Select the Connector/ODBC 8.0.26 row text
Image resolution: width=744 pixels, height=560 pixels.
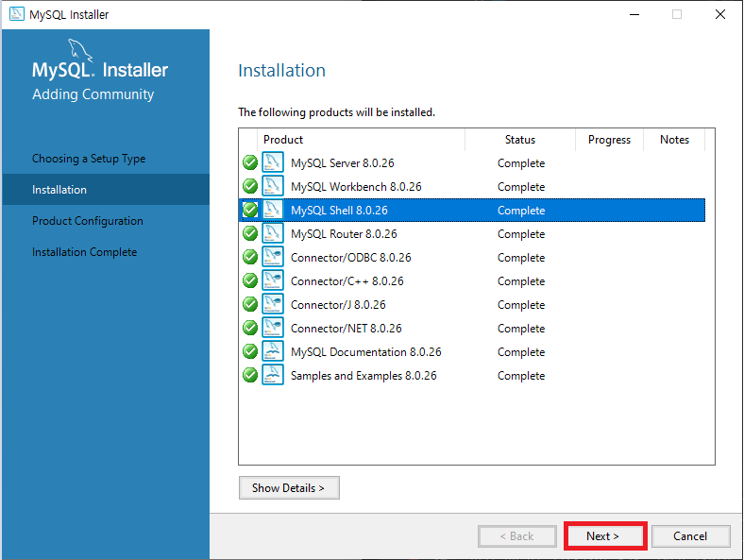(x=351, y=258)
